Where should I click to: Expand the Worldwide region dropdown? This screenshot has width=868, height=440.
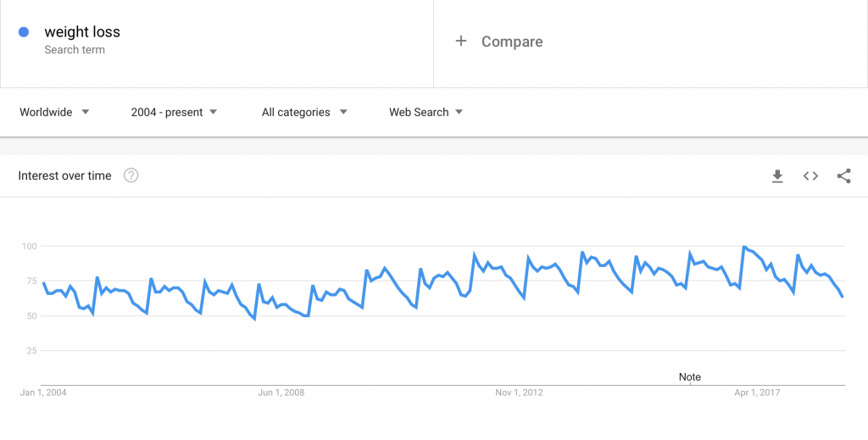(54, 113)
